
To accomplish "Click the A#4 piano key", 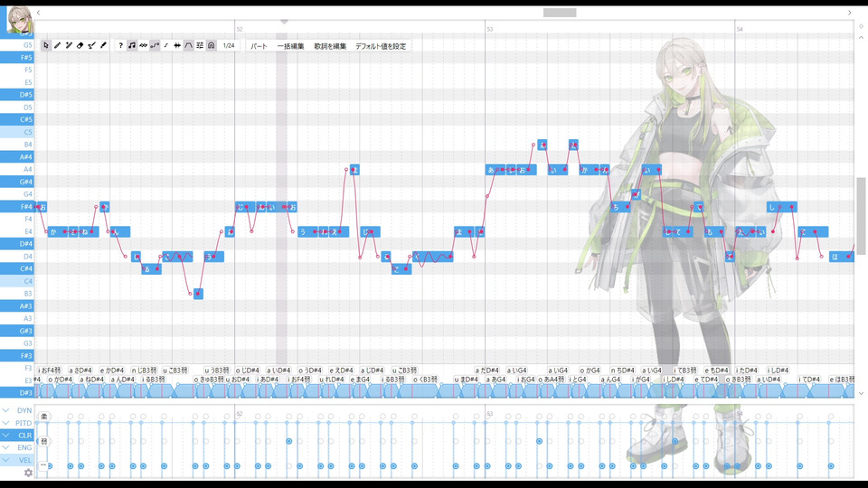I will [x=17, y=157].
